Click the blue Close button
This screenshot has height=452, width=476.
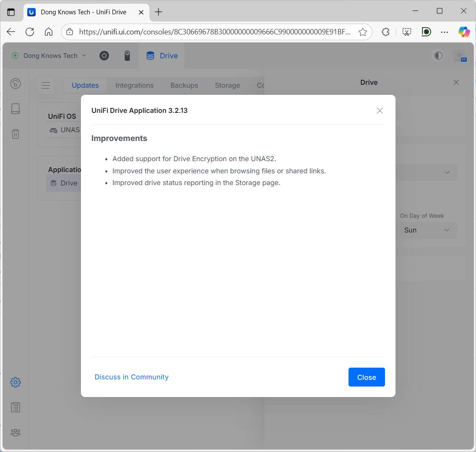366,377
